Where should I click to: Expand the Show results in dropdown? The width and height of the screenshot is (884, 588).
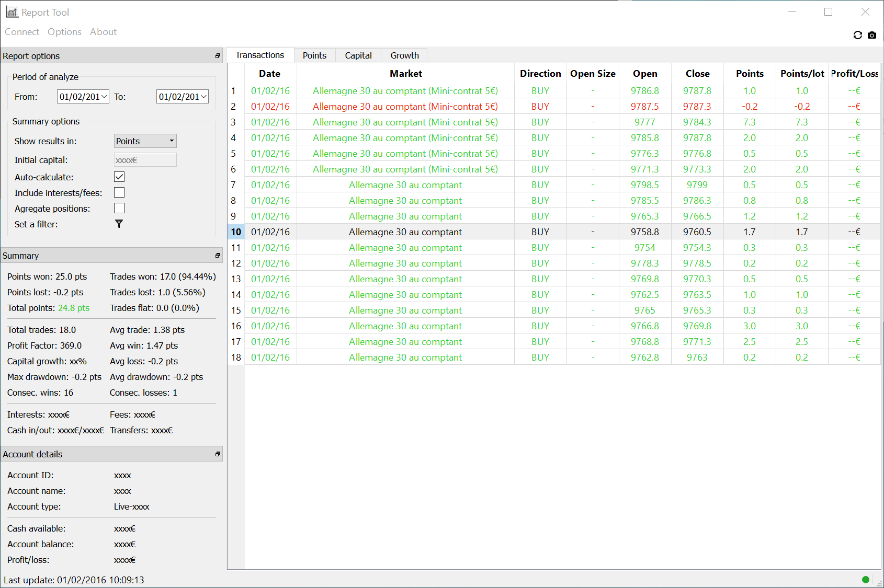click(145, 141)
